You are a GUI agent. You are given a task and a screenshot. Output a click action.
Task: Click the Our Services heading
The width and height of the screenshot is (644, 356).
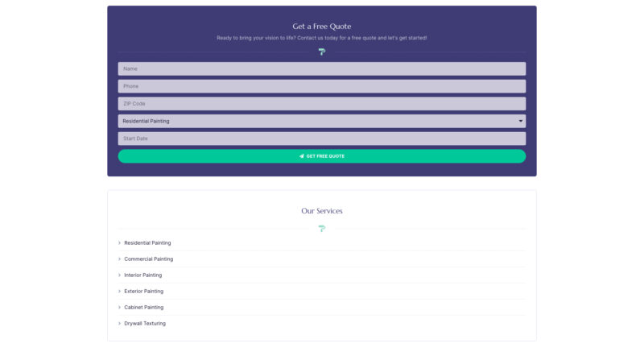point(321,211)
